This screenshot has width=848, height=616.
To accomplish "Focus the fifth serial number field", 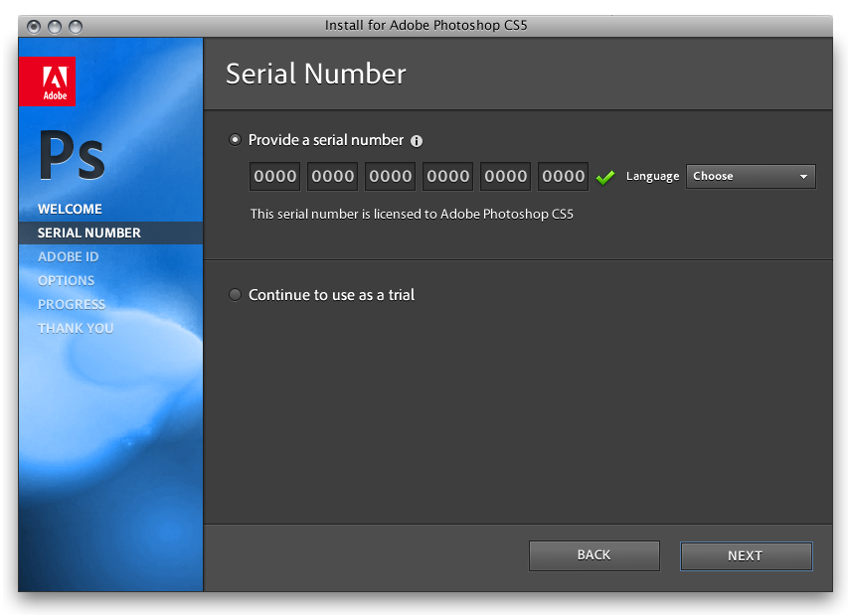I will 506,176.
